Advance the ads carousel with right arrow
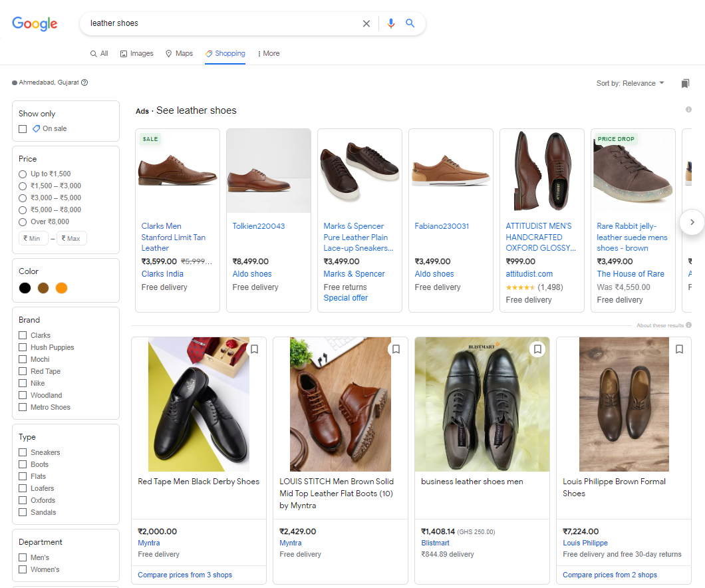 click(692, 221)
